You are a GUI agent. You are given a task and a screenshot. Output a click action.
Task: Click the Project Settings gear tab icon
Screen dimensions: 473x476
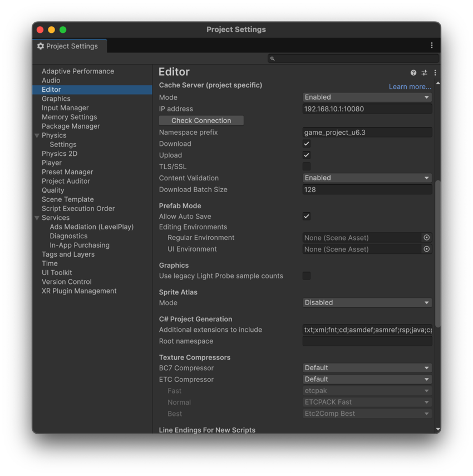(41, 46)
